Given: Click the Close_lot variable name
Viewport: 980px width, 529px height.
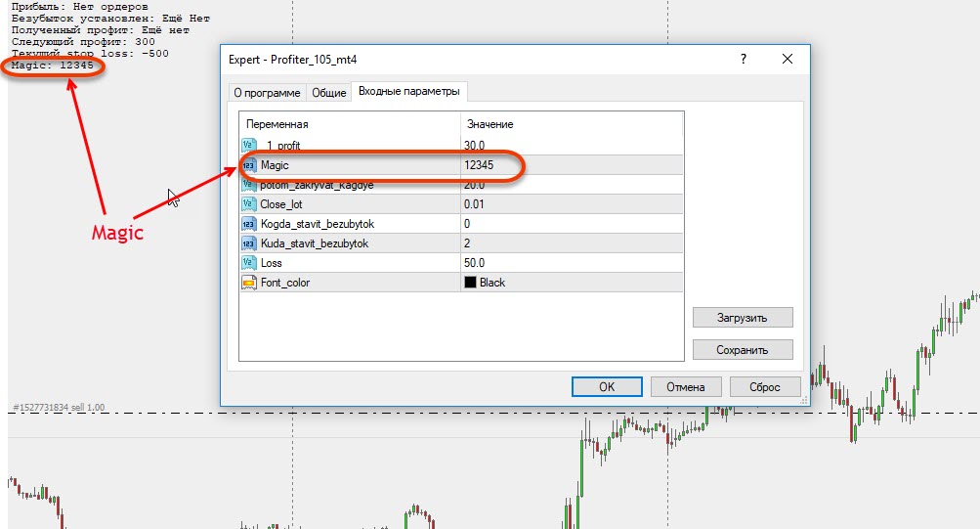Looking at the screenshot, I should (281, 203).
